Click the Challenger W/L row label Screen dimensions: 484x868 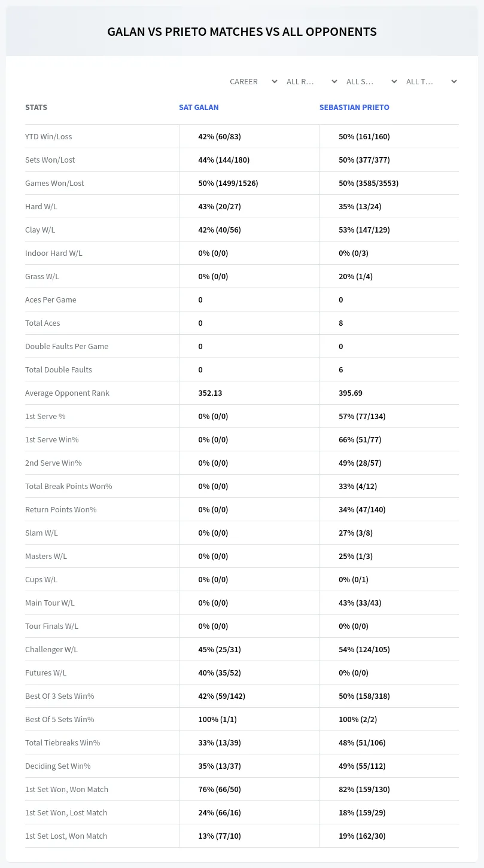coord(51,649)
